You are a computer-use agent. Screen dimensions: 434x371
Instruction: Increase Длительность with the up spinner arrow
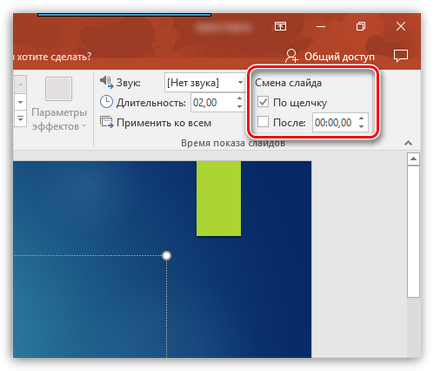(239, 98)
